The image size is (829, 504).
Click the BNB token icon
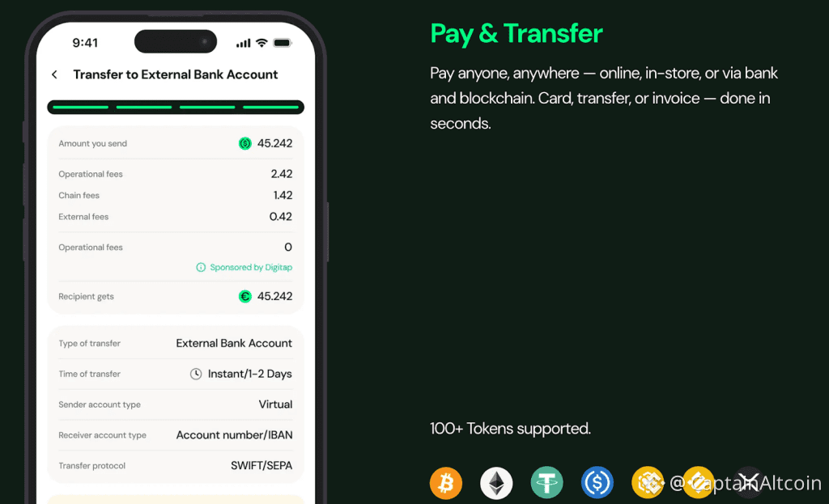pos(648,483)
